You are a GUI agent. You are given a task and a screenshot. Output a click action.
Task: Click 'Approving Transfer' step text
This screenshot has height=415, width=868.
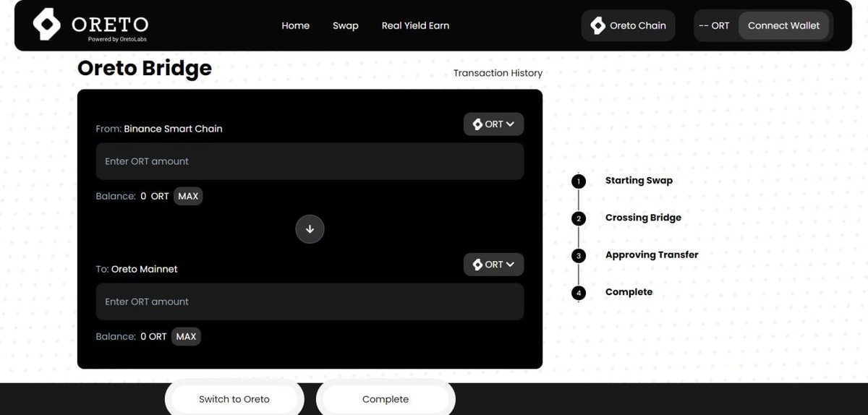tap(652, 254)
